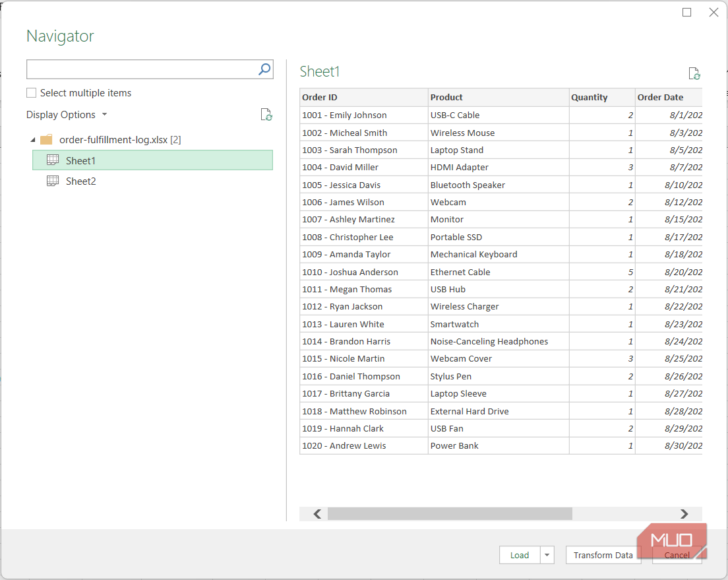Refresh the Sheet1 preview using top-right icon
The height and width of the screenshot is (580, 728).
pos(694,73)
